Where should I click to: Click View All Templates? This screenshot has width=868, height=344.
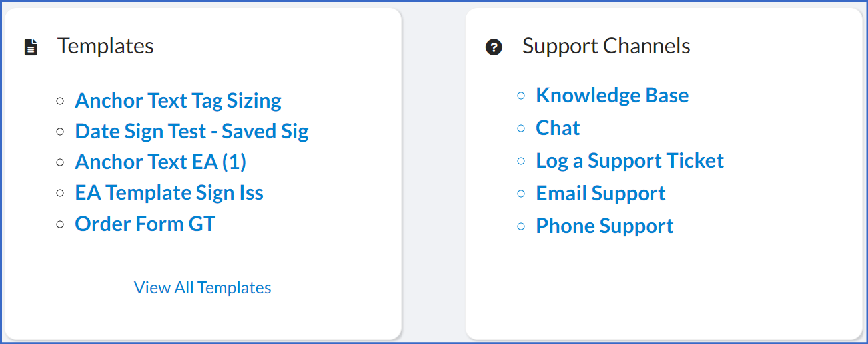[203, 287]
